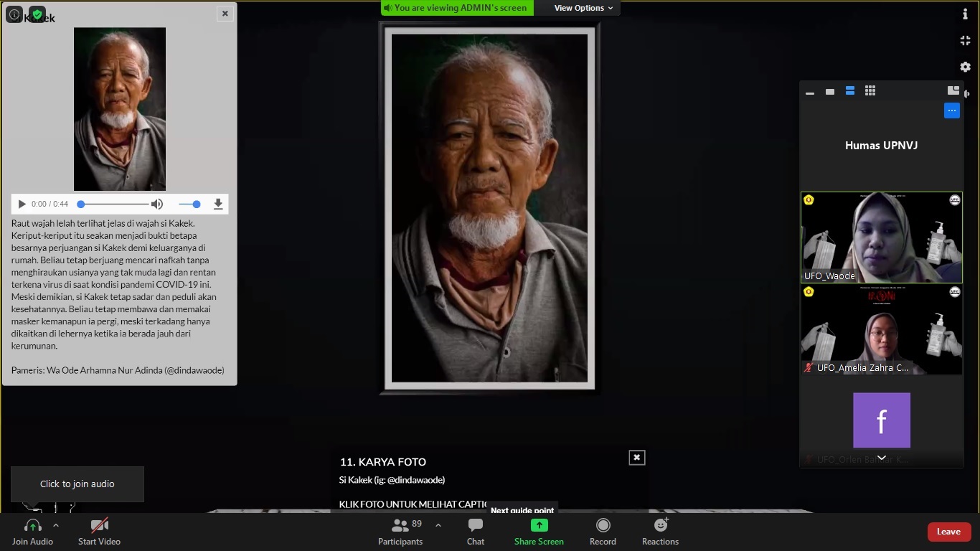Image resolution: width=980 pixels, height=551 pixels.
Task: Open the Reactions emoji panel
Action: 659,531
